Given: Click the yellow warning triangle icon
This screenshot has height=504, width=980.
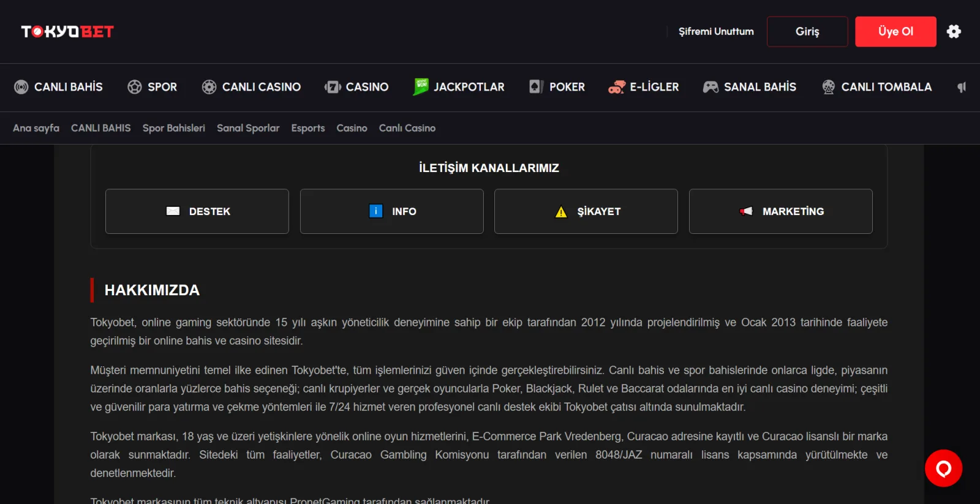Looking at the screenshot, I should click(x=561, y=212).
